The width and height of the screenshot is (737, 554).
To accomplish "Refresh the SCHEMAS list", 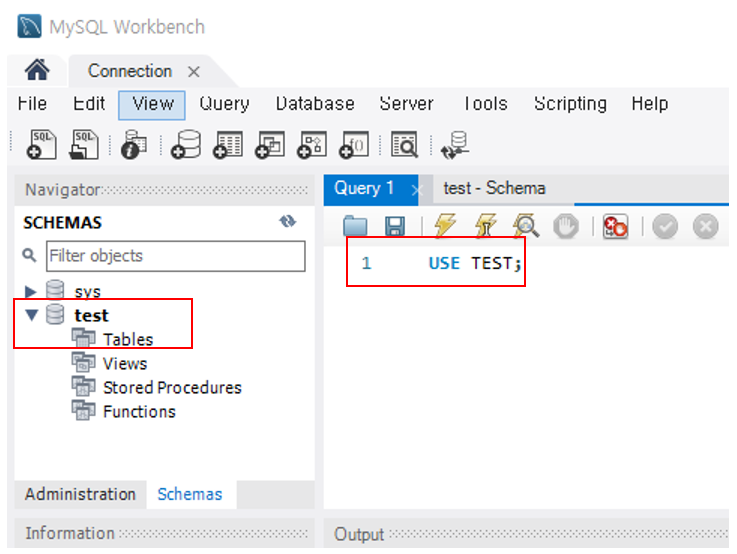I will 288,221.
